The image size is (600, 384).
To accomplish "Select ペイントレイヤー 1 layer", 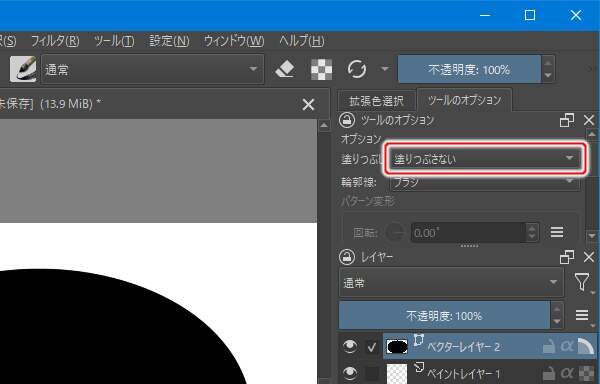I will click(464, 373).
